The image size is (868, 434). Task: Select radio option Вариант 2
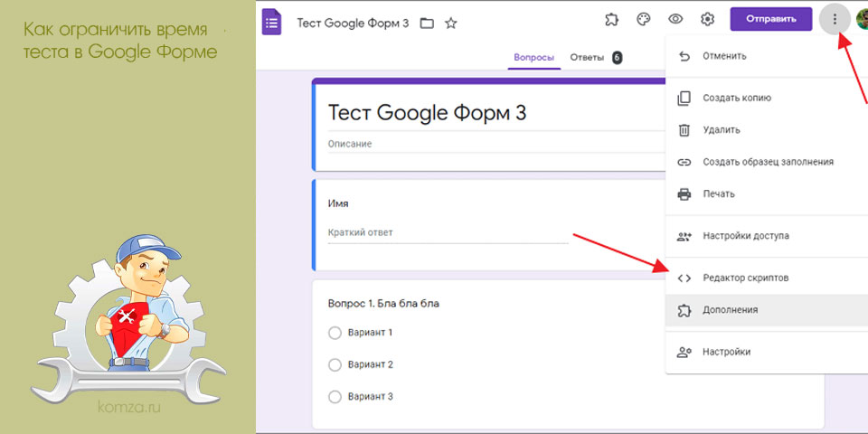click(335, 364)
